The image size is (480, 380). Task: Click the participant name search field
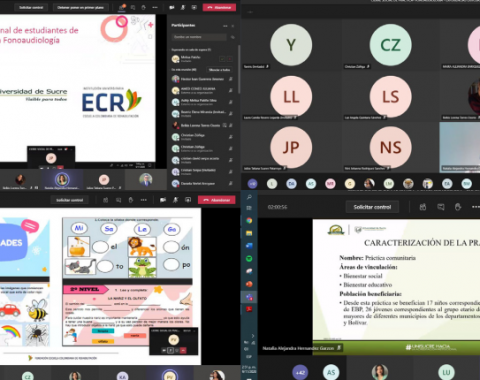[x=199, y=37]
